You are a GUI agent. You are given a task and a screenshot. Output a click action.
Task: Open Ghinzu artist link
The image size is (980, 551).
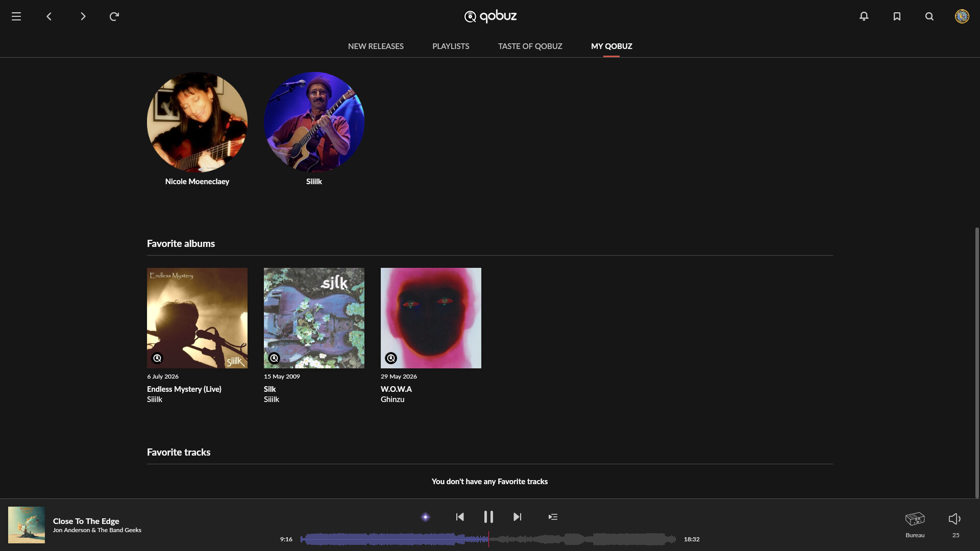(x=393, y=399)
